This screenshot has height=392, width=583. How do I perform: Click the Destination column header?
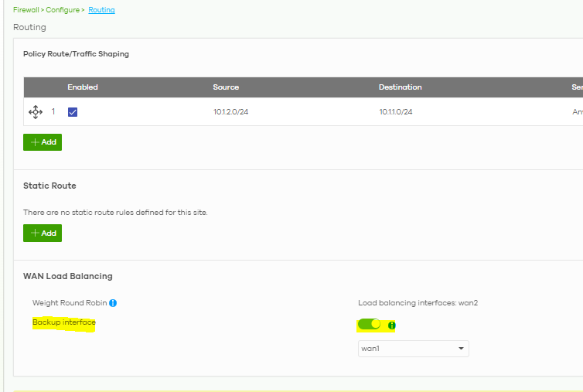400,87
